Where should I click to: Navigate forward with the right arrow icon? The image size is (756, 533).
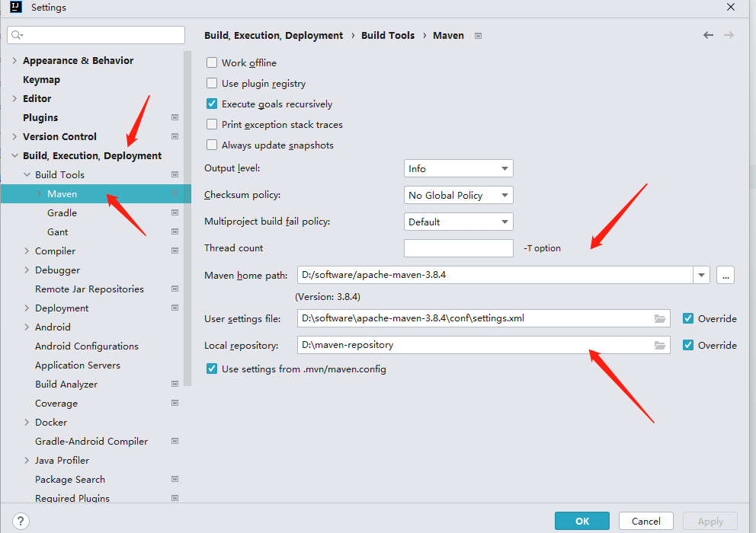729,35
